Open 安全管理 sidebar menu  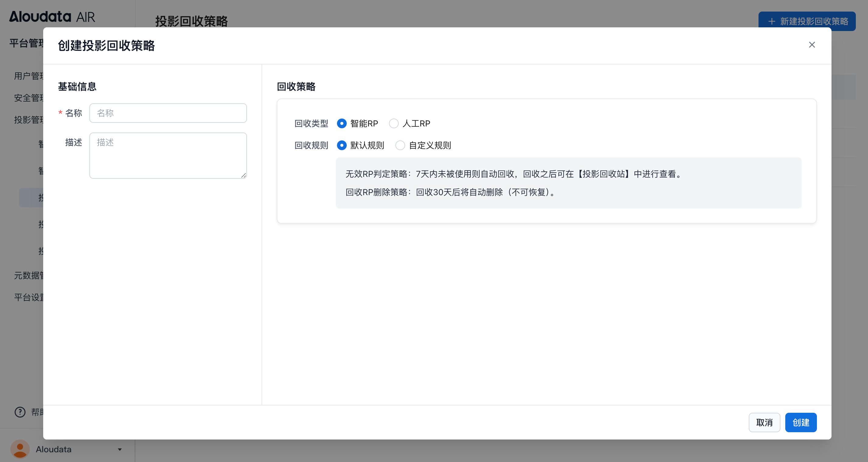coord(29,98)
